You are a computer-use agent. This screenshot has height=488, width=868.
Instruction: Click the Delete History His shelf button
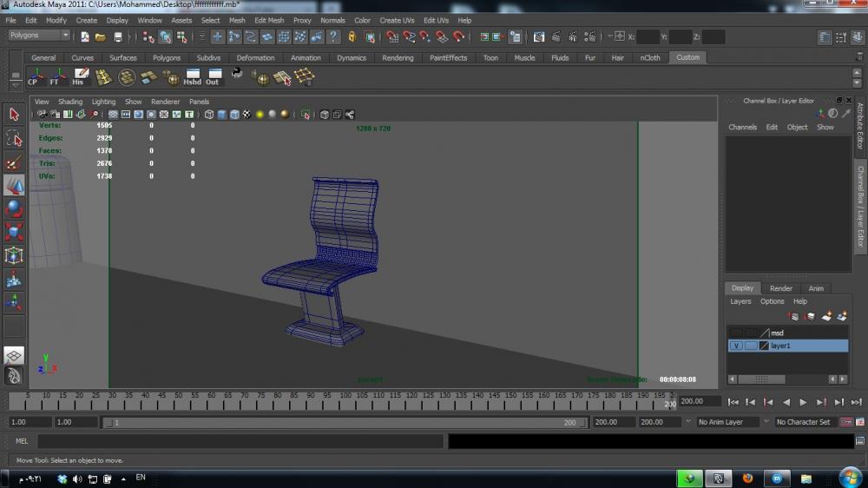click(x=79, y=77)
